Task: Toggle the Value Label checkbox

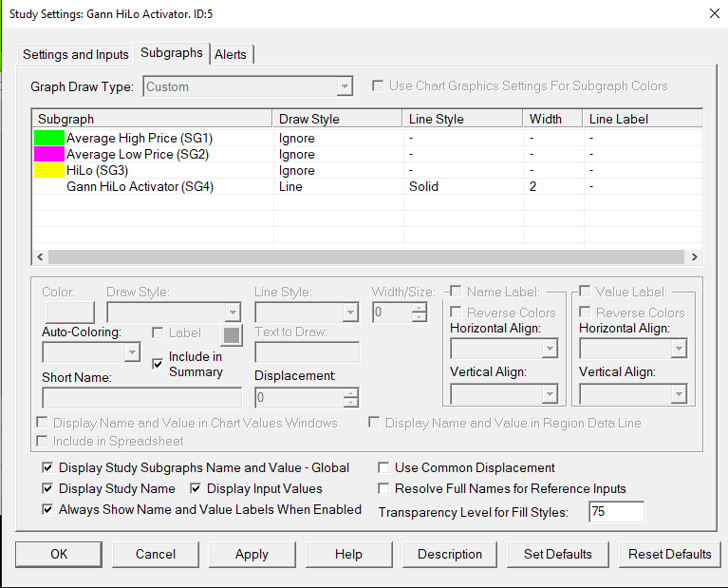Action: 585,292
